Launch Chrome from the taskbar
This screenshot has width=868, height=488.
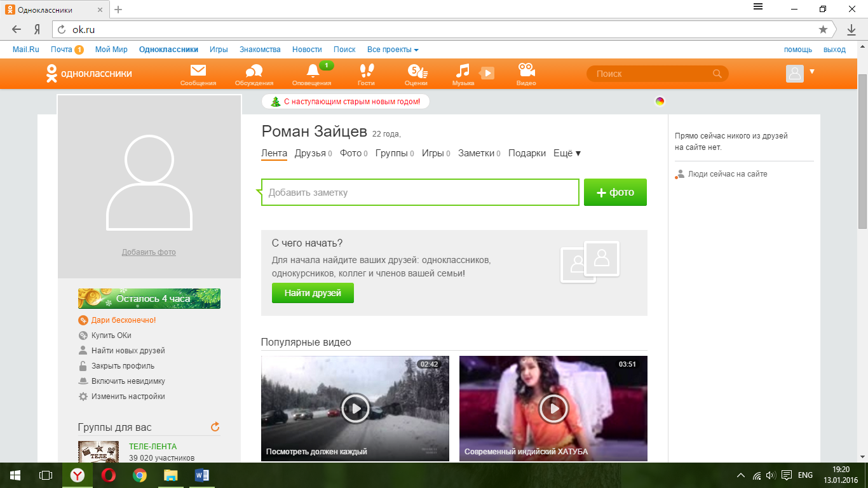(x=139, y=475)
